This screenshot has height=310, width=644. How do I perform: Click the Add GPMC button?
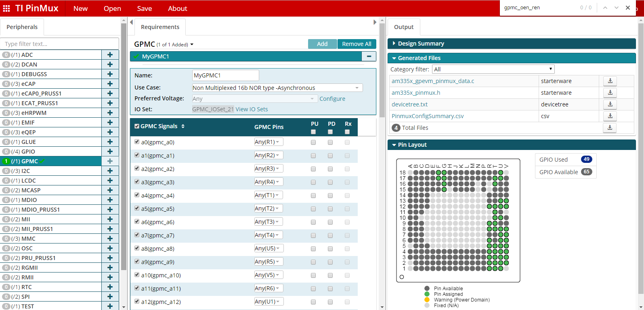[x=322, y=44]
